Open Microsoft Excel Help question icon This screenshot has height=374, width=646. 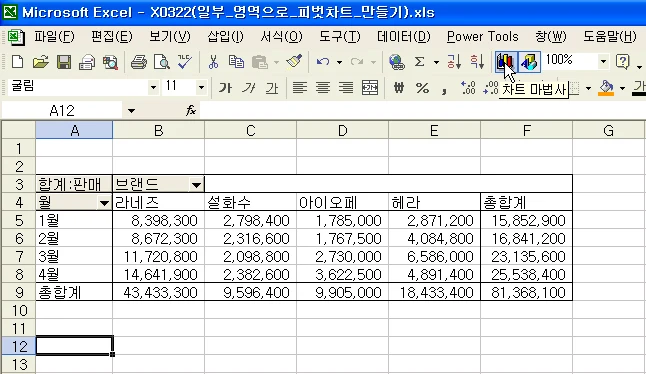623,62
